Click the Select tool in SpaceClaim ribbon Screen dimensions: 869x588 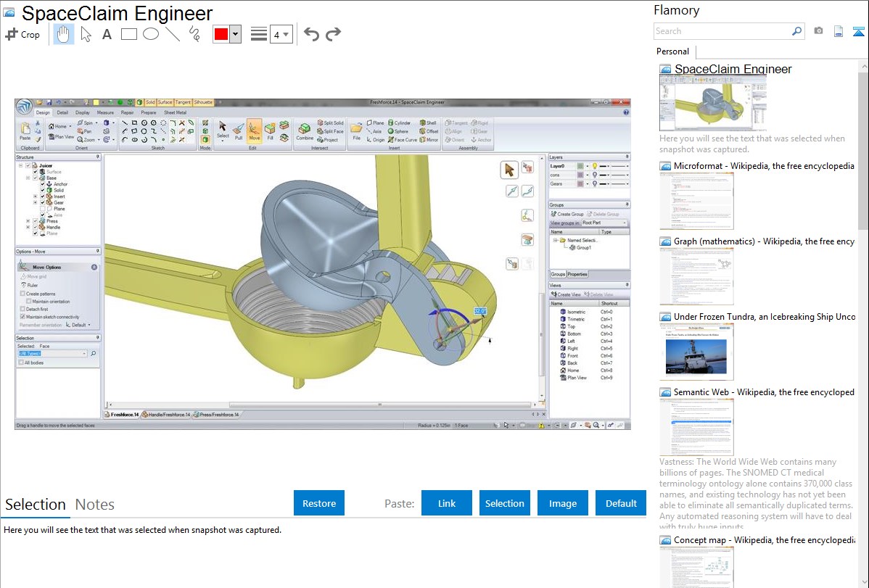tap(223, 130)
